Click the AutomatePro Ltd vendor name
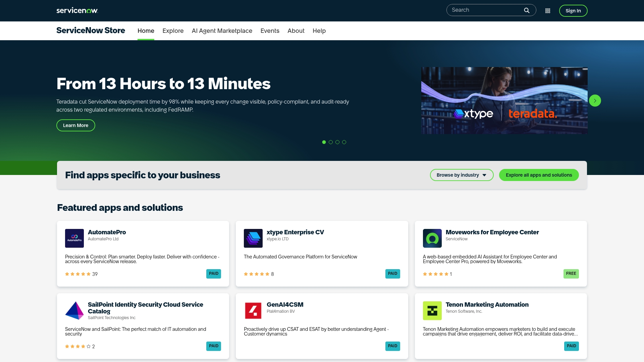 coord(103,239)
